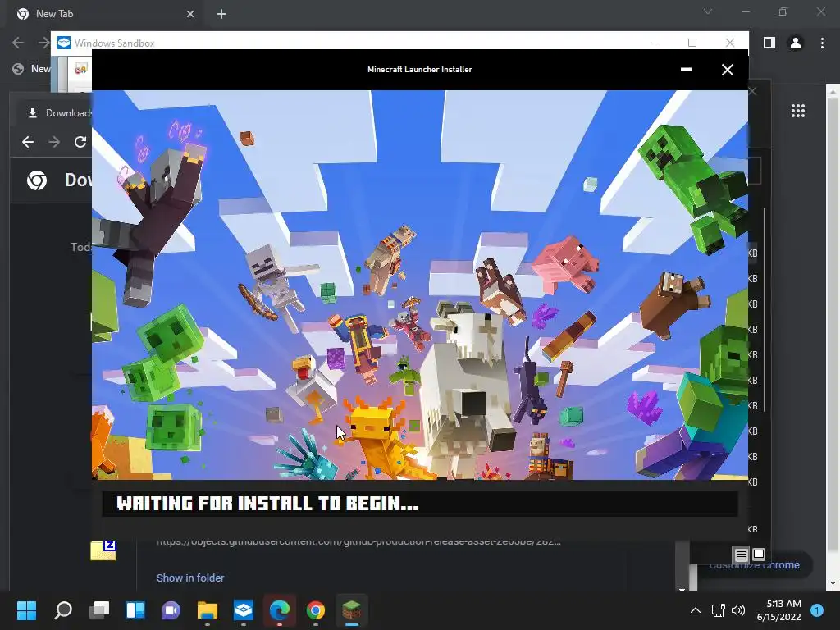Open Widgets from taskbar

pyautogui.click(x=135, y=609)
